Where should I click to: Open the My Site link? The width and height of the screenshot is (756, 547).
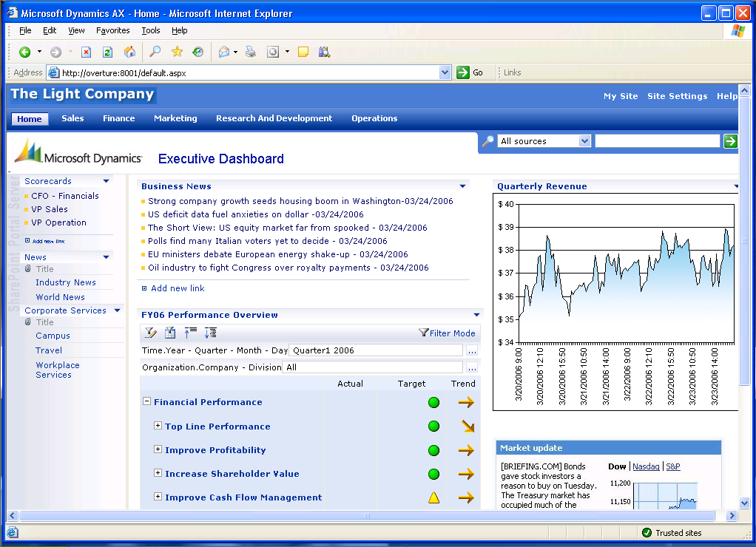[621, 96]
